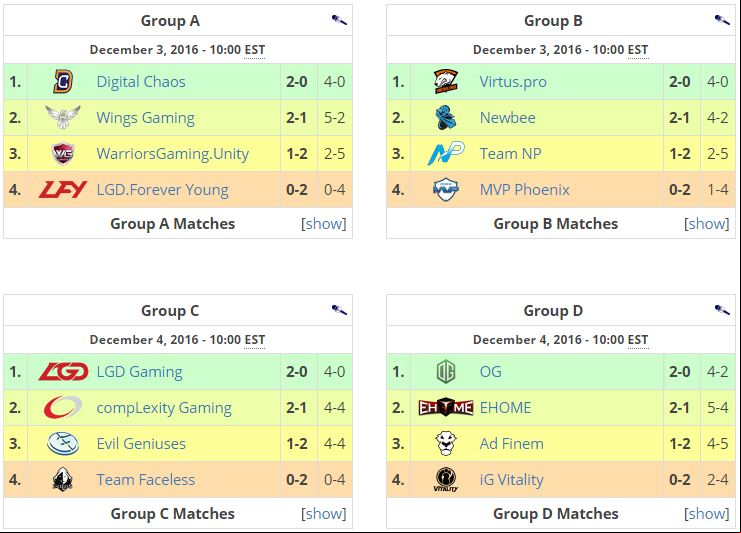Click the Digital Chaos team logo

[x=62, y=81]
